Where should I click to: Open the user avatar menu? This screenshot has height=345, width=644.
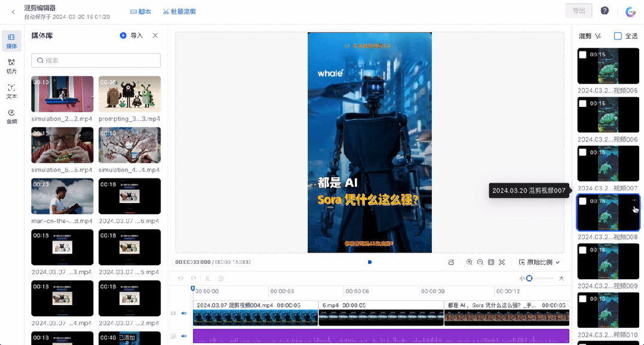pyautogui.click(x=630, y=11)
